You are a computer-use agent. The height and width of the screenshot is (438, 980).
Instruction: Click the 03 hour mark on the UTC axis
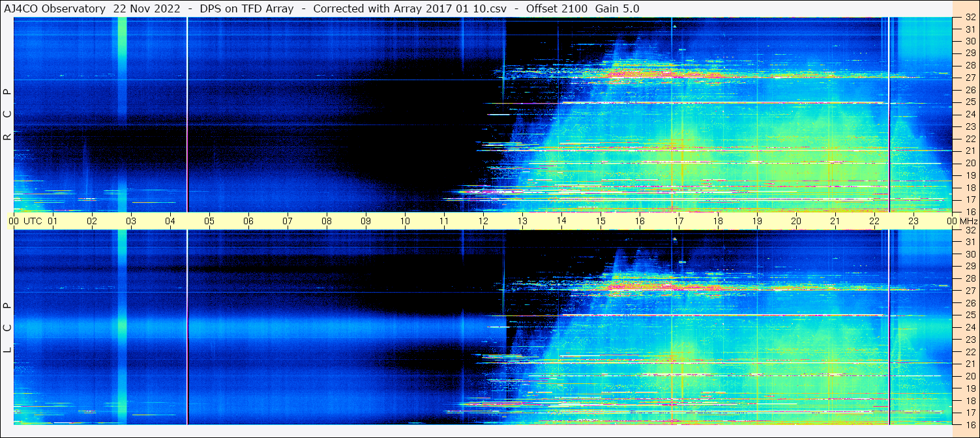(x=131, y=221)
